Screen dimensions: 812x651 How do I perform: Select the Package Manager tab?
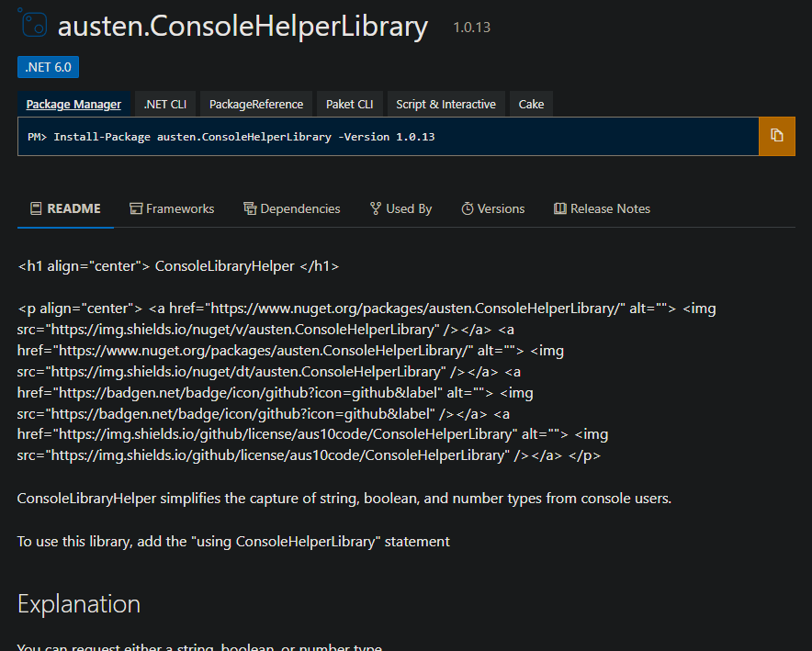click(73, 104)
